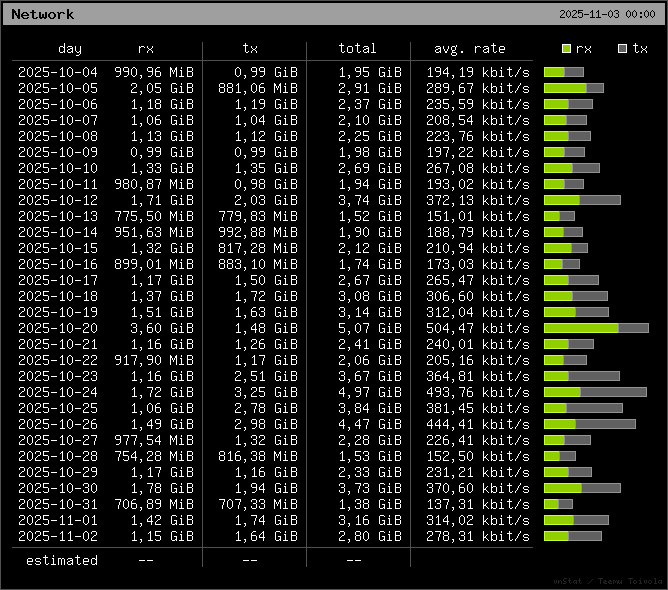Viewport: 668px width, 590px height.
Task: Select the 2025-10-20 date row
Action: coord(58,328)
